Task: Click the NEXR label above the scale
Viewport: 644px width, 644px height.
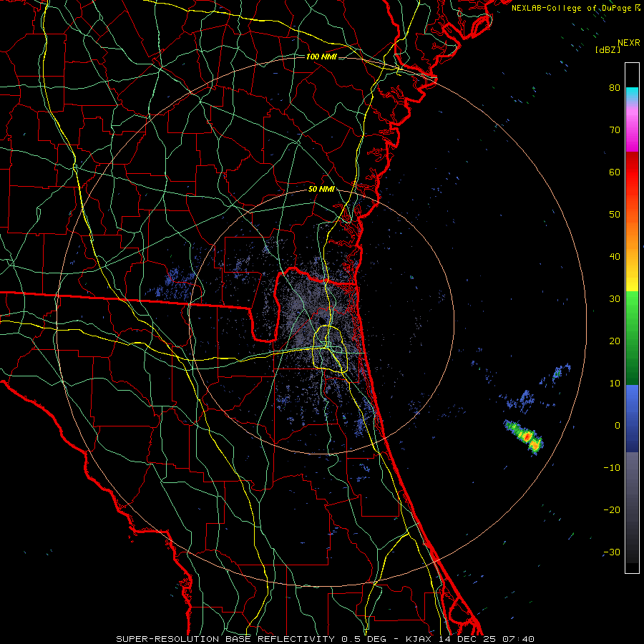Action: point(628,43)
